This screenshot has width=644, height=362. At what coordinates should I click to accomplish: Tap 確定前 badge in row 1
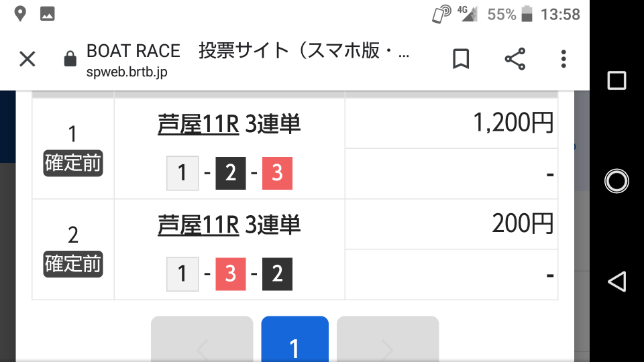pos(73,163)
